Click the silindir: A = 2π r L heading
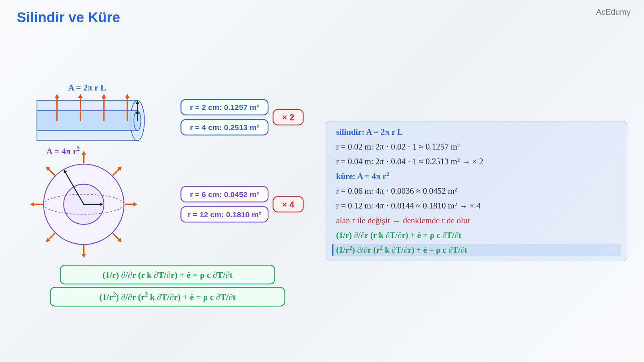This screenshot has width=644, height=362. tap(369, 132)
